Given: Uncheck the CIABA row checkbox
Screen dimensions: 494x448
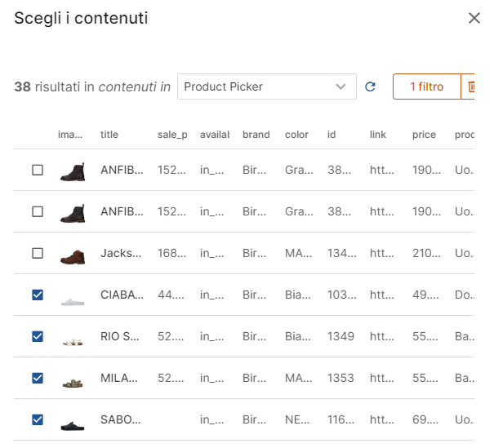Looking at the screenshot, I should click(x=38, y=295).
